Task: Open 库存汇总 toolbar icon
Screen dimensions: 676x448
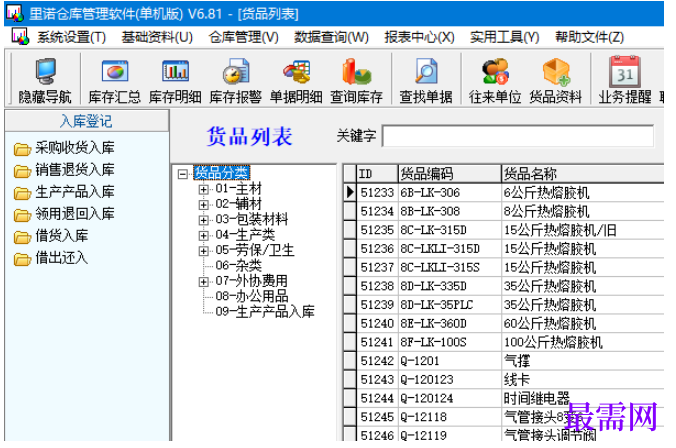Action: point(115,71)
